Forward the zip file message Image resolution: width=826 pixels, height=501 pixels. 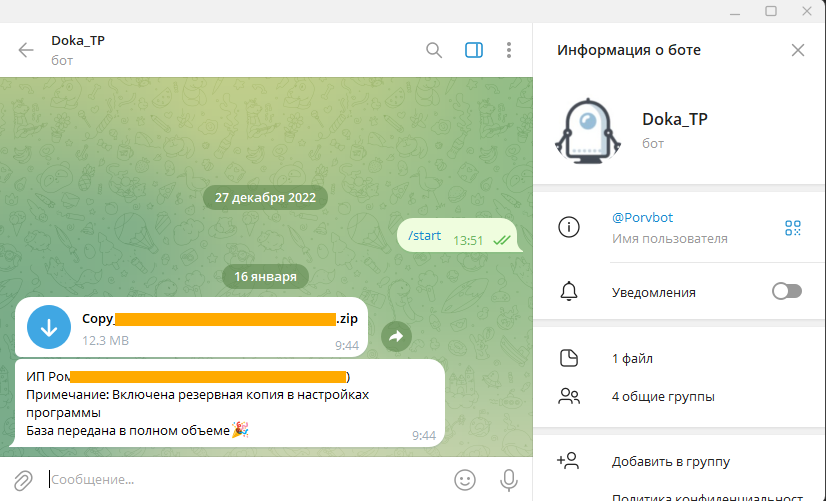click(396, 336)
